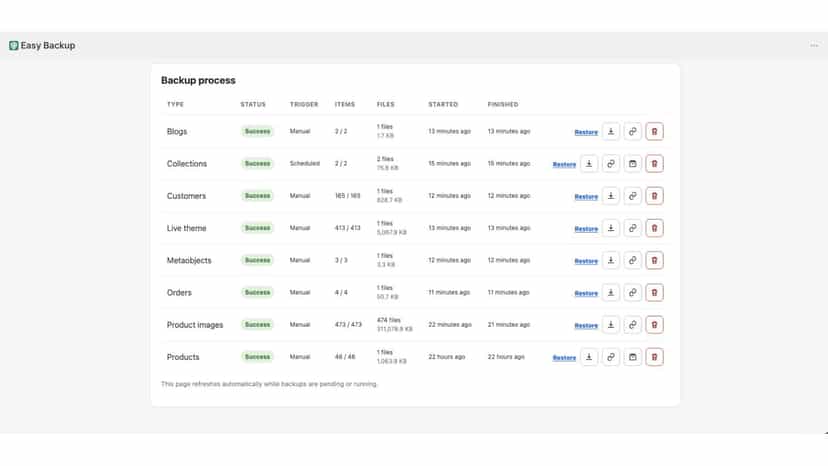Click the Easy Backup title text
The image size is (828, 466).
48,45
